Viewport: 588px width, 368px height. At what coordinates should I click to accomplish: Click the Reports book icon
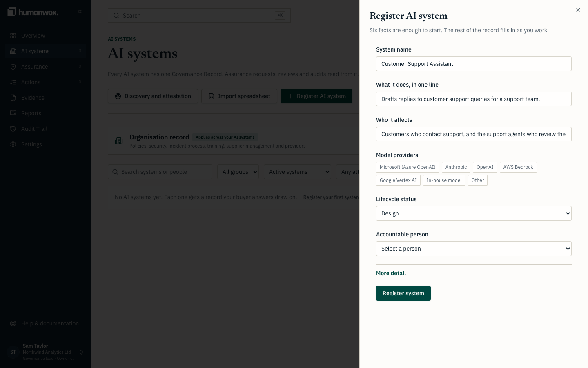point(13,113)
